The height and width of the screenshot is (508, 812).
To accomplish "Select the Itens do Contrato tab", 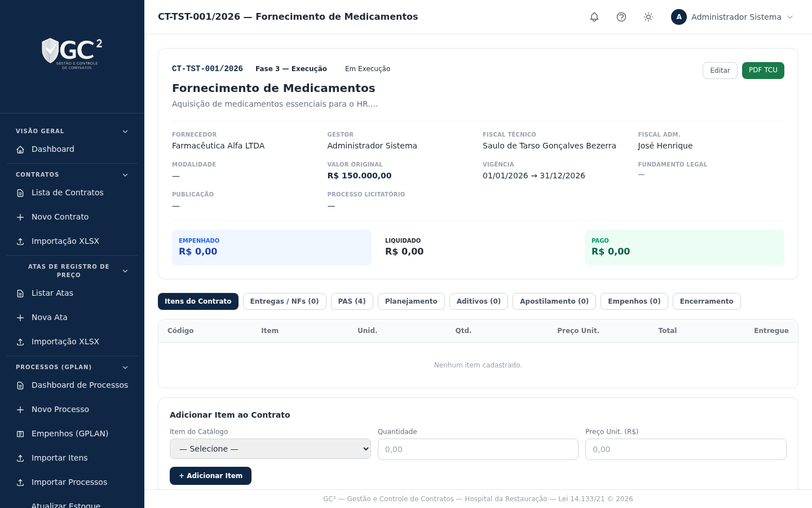I will click(198, 301).
